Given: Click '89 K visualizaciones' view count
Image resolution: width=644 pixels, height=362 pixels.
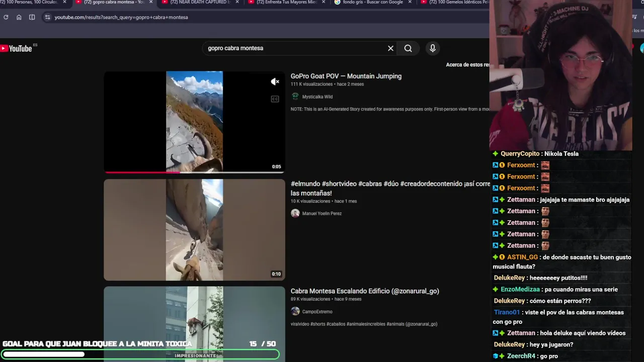Looking at the screenshot, I should (x=310, y=299).
